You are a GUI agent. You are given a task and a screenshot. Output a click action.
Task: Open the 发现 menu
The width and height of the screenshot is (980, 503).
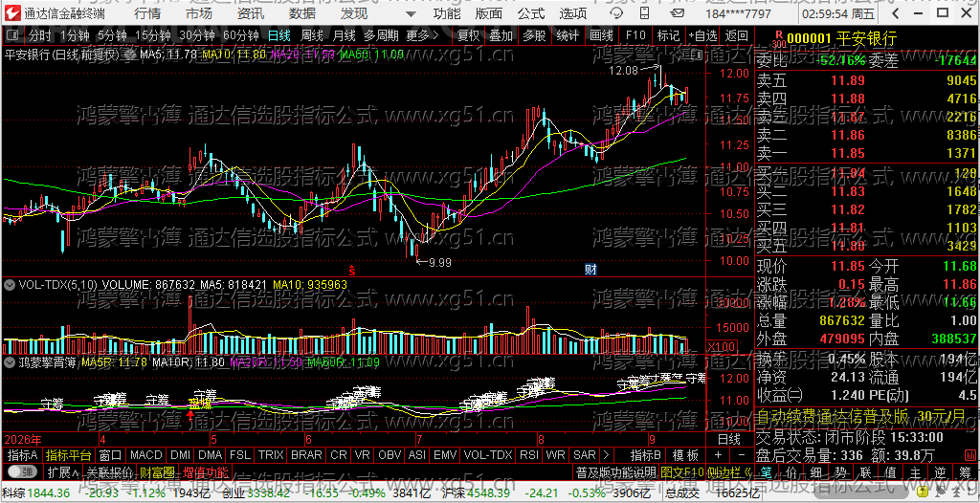[x=354, y=13]
